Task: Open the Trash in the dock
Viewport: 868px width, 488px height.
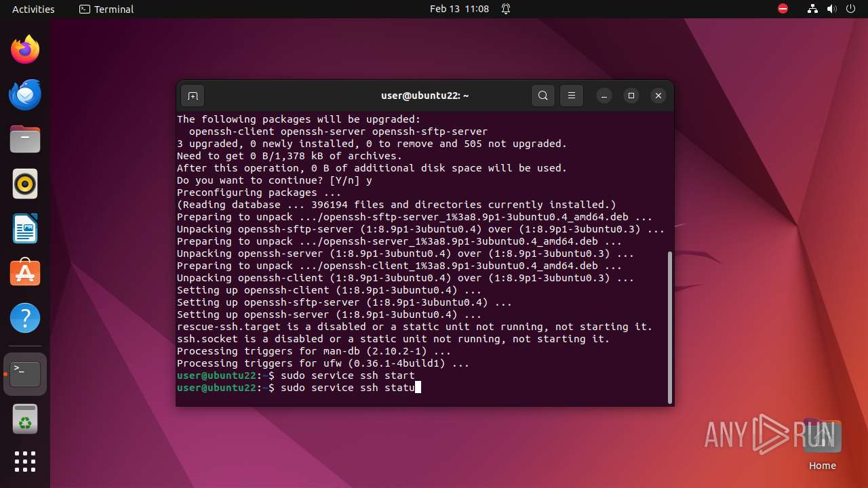Action: point(25,419)
